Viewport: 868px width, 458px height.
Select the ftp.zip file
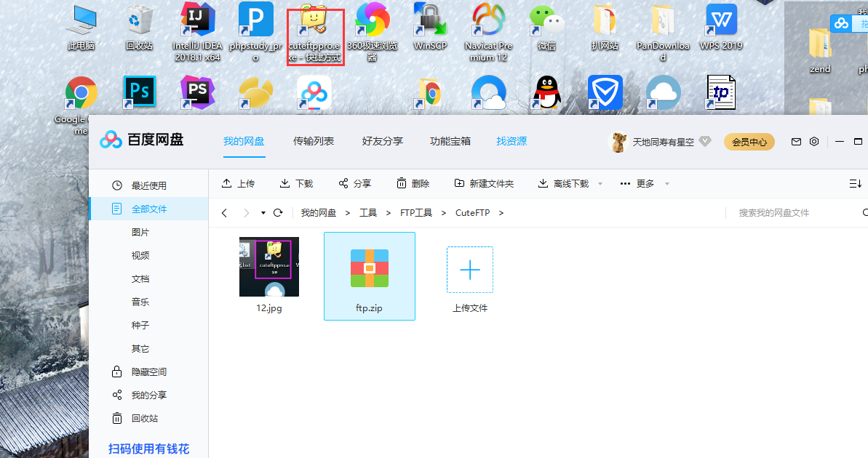[x=369, y=276]
